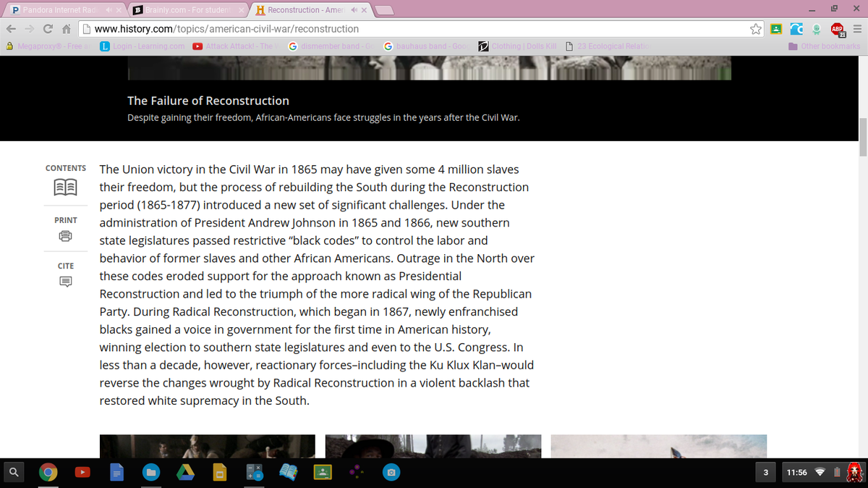Click the CONTENTS sidebar label
This screenshot has width=868, height=488.
tap(65, 168)
